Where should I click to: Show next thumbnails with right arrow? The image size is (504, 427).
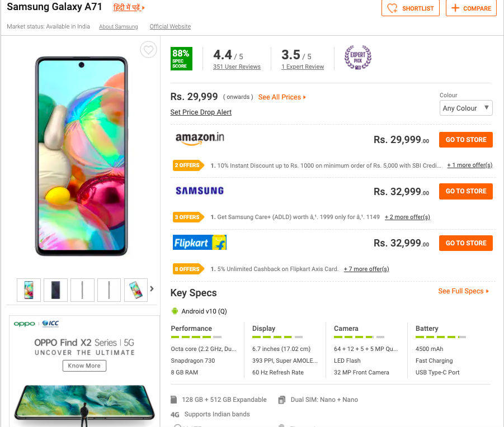coord(152,289)
